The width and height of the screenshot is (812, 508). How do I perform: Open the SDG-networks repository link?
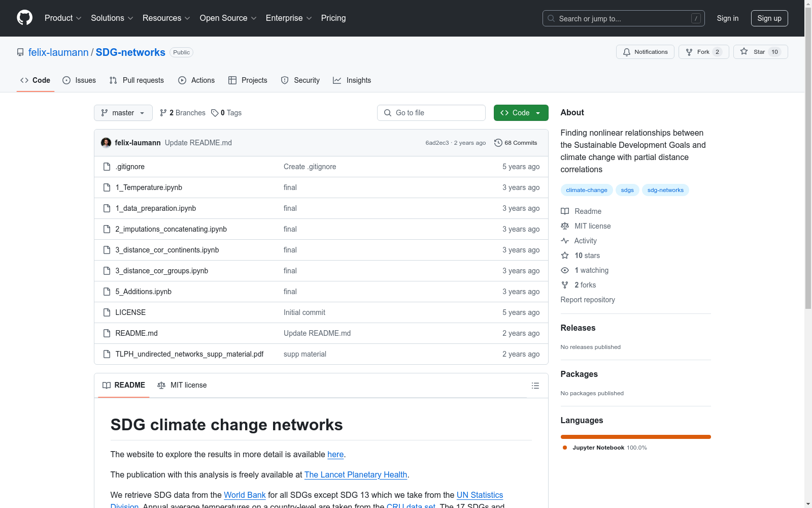tap(130, 52)
